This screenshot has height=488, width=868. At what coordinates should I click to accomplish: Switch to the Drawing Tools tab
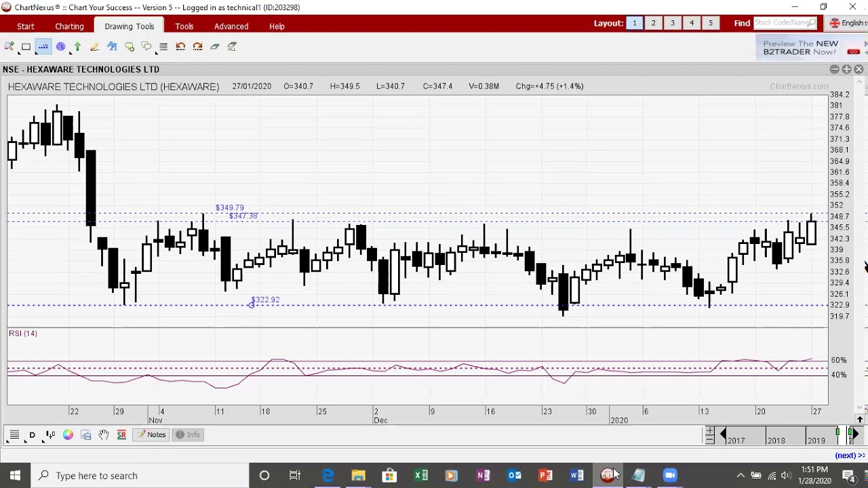pyautogui.click(x=130, y=26)
